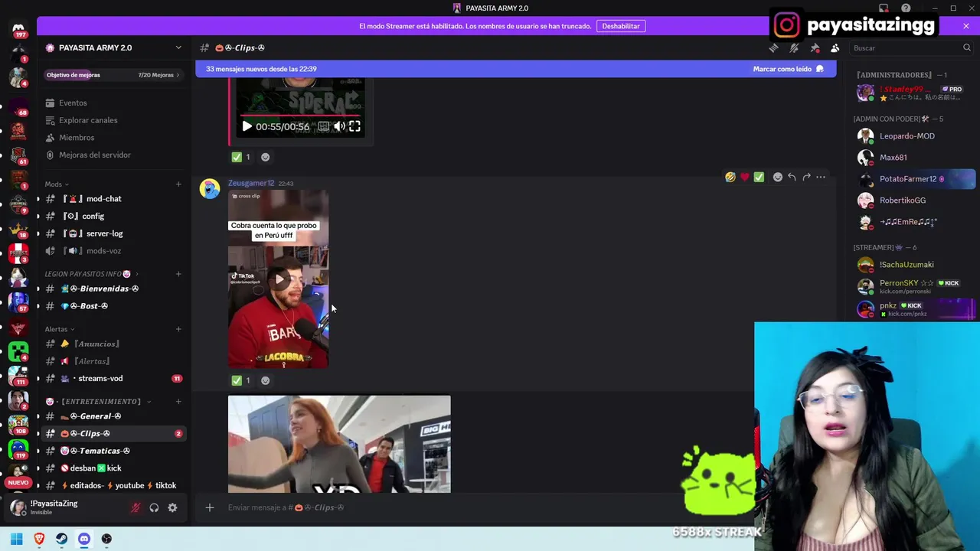Screen dimensions: 980x551
Task: Forward the Zeusgamer12 message
Action: tap(806, 177)
